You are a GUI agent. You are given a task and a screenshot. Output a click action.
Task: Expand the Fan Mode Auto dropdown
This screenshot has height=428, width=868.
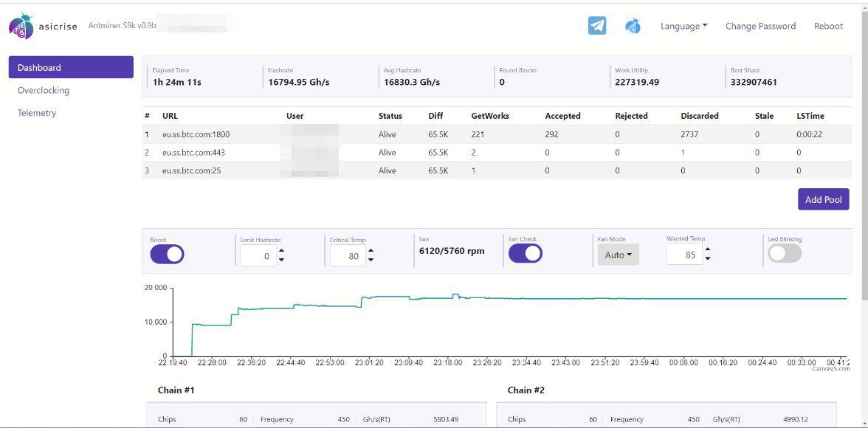tap(619, 255)
